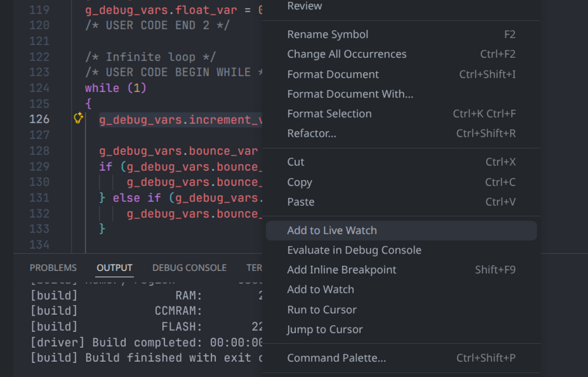This screenshot has width=588, height=377.
Task: Select Paste from the context menu
Action: [x=401, y=202]
